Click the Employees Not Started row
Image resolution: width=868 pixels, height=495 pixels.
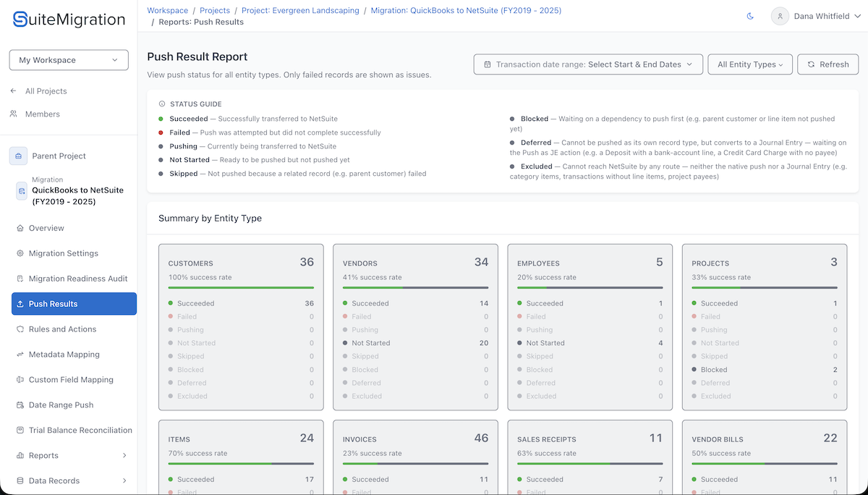(590, 343)
